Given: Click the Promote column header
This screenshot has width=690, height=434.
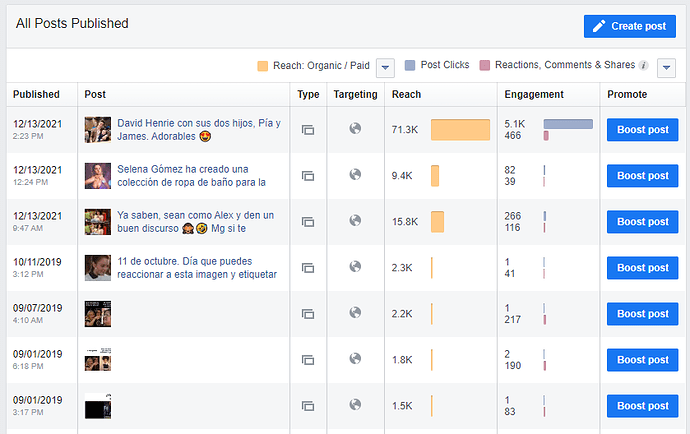Looking at the screenshot, I should point(627,94).
